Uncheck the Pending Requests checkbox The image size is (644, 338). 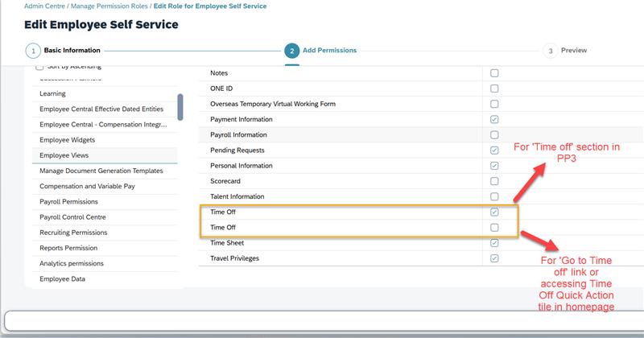pos(494,150)
